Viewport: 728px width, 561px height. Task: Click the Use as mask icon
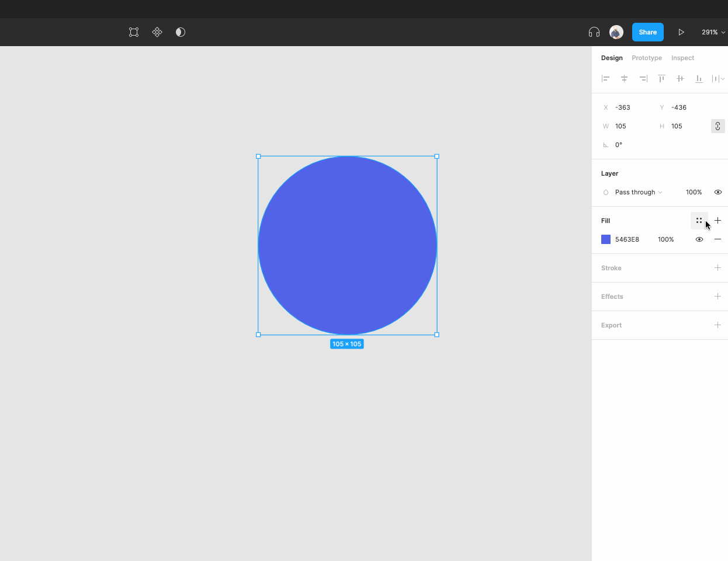click(181, 32)
